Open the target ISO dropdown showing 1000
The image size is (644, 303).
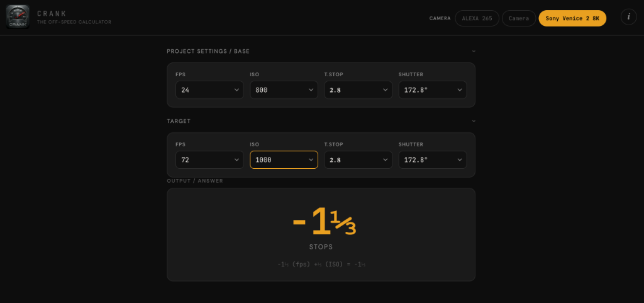click(x=284, y=160)
